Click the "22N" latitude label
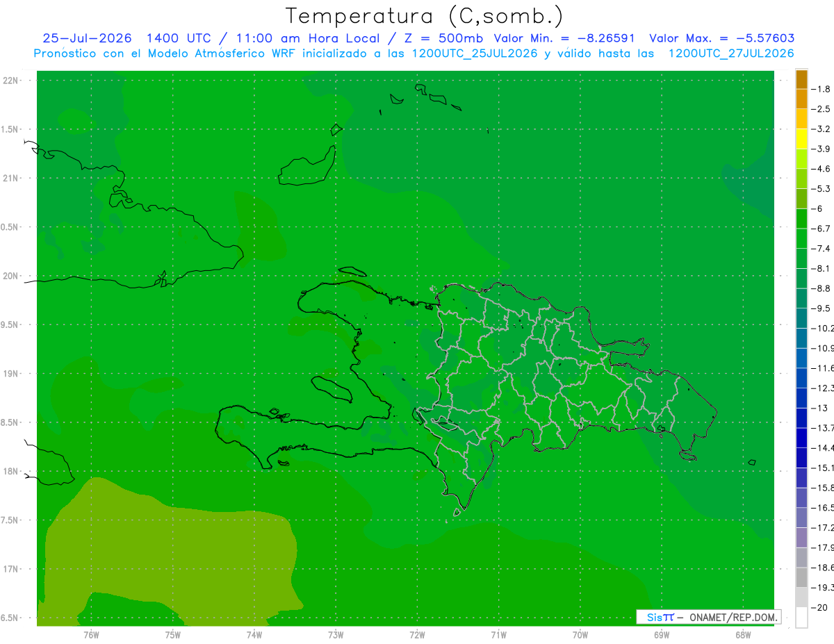The height and width of the screenshot is (644, 834). click(x=10, y=81)
